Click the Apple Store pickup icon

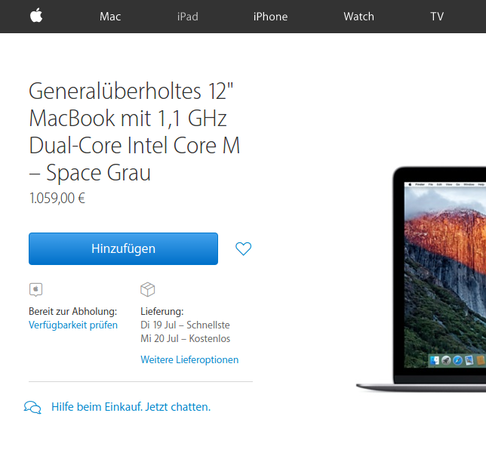point(36,289)
